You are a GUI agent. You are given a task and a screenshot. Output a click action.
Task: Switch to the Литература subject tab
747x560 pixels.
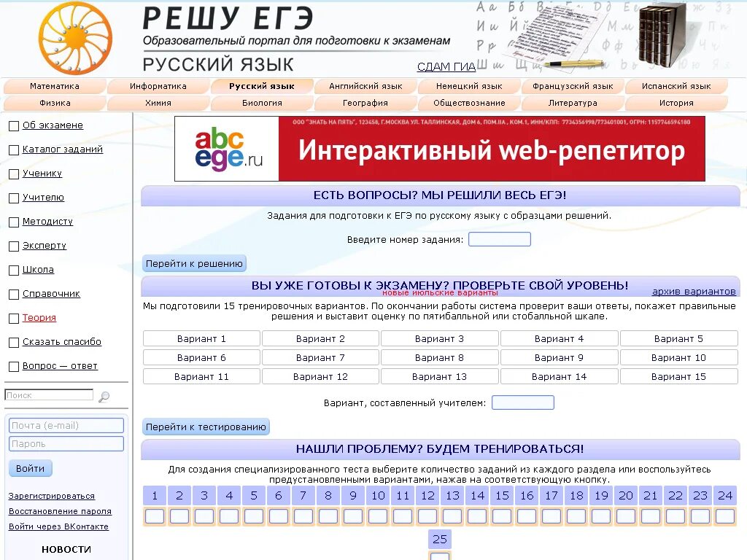(573, 103)
